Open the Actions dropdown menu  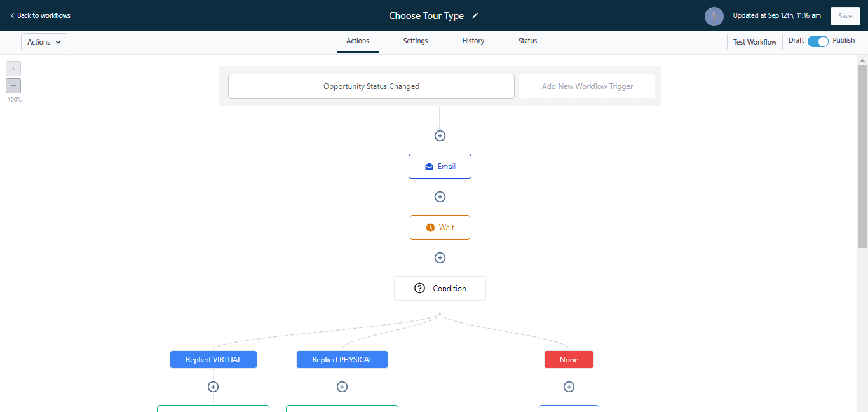coord(44,42)
